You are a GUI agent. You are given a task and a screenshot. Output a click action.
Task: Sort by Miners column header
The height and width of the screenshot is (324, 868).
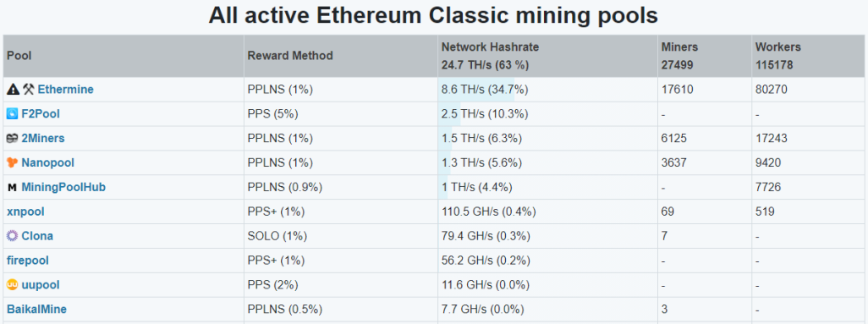679,47
